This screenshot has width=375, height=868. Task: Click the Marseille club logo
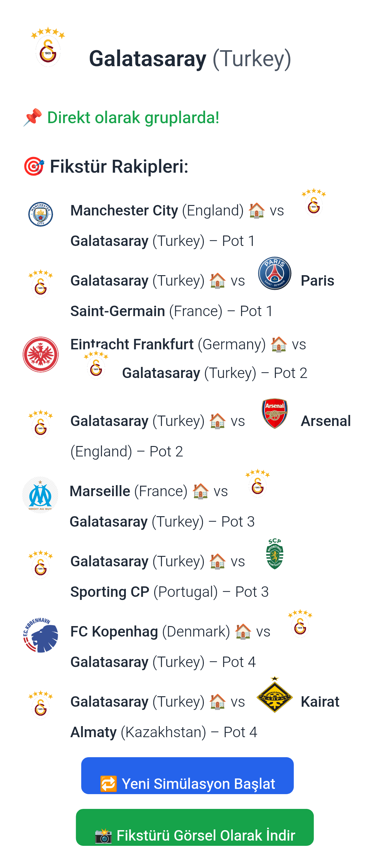tap(40, 495)
